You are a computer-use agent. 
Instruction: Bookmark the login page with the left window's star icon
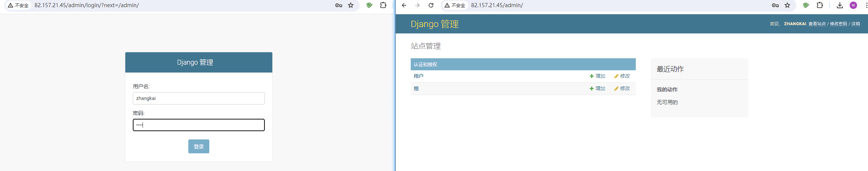pos(351,5)
